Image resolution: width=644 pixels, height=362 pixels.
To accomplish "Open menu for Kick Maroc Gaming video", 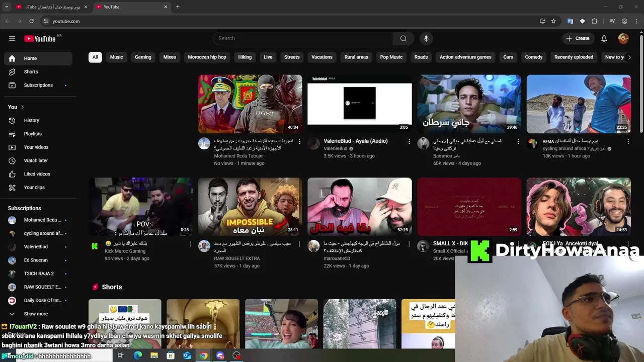I will [x=190, y=244].
